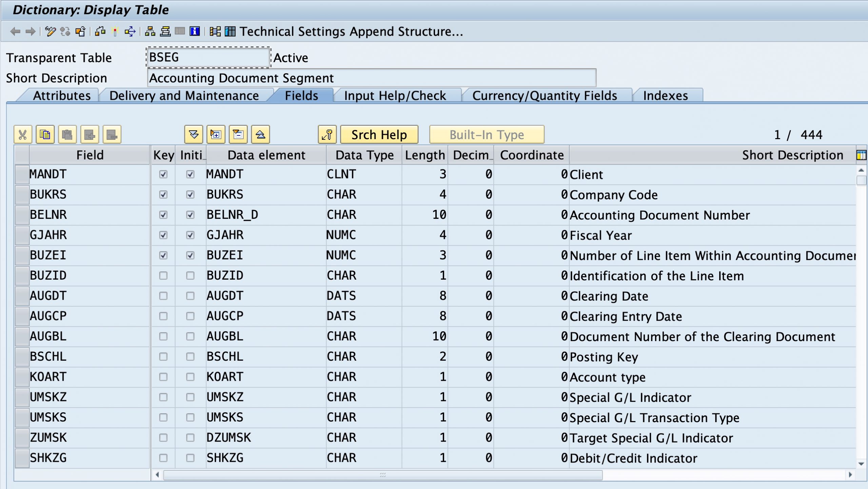Image resolution: width=868 pixels, height=489 pixels.
Task: Toggle the Initial value checkbox for BUKRS
Action: click(x=191, y=194)
